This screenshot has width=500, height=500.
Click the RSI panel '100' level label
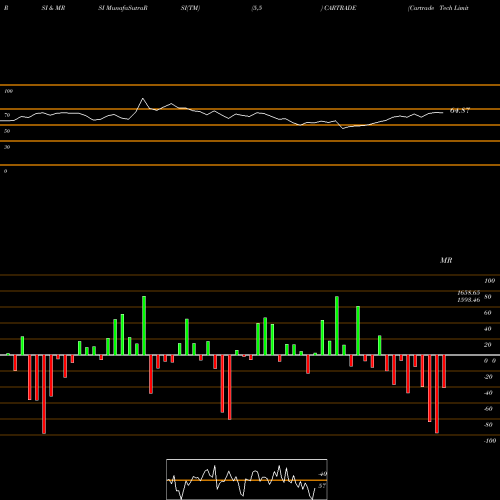click(x=8, y=91)
